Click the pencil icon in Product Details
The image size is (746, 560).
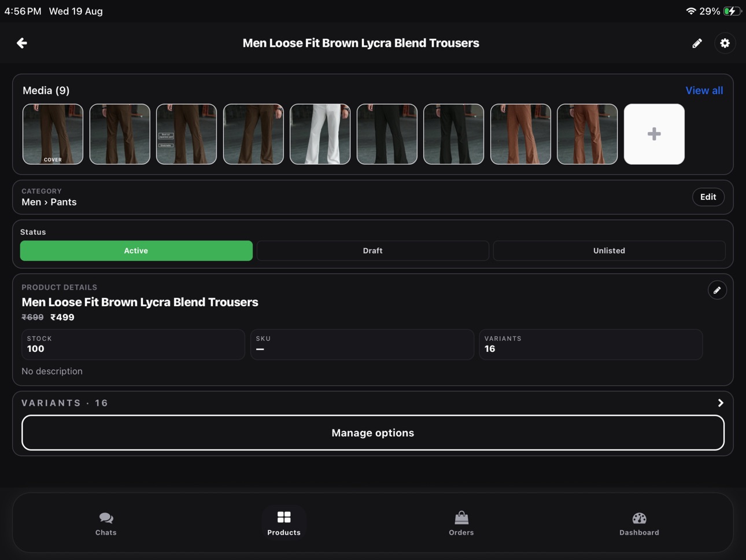coord(717,290)
